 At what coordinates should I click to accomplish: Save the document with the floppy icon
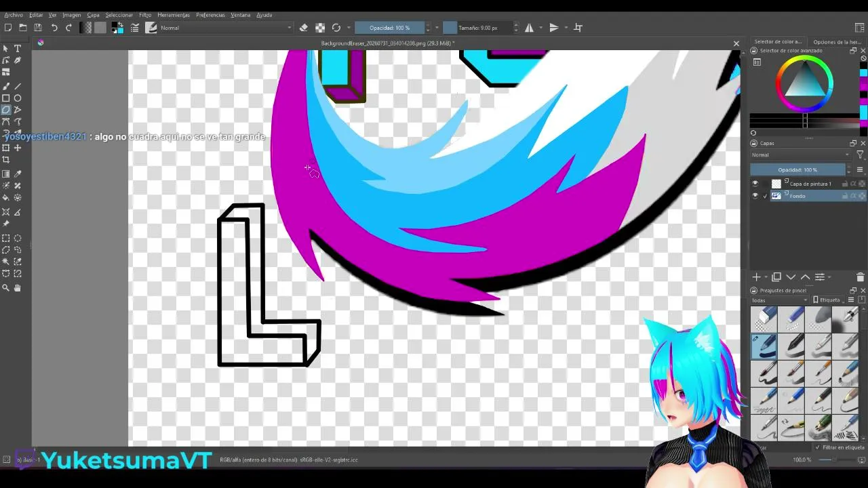pos(38,28)
